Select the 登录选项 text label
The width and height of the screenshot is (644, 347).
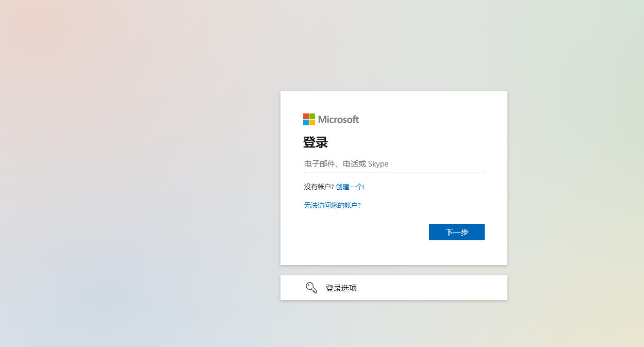pyautogui.click(x=341, y=288)
